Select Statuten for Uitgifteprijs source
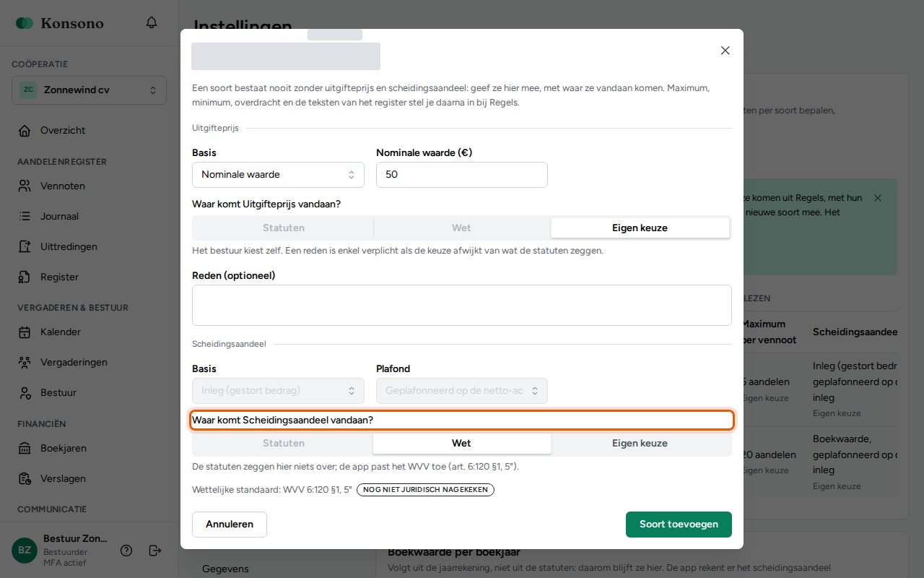The width and height of the screenshot is (924, 578). click(284, 228)
